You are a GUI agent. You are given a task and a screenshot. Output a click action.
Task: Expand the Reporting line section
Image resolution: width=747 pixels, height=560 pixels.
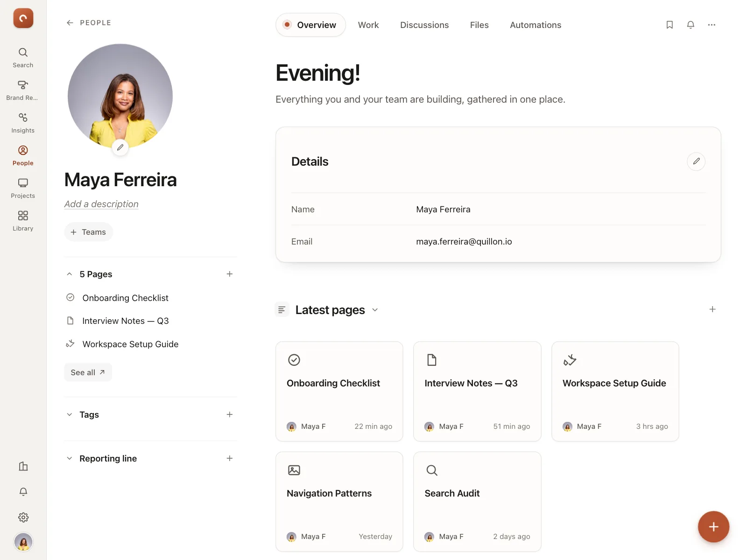[70, 458]
